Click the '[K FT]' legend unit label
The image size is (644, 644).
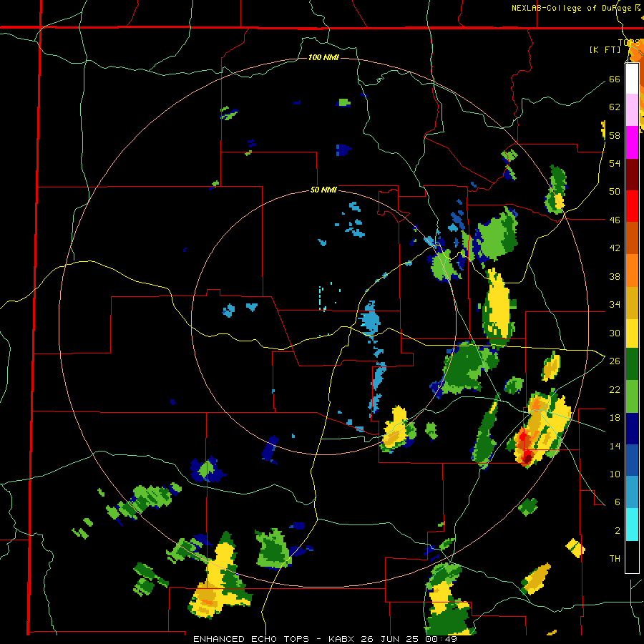tap(605, 49)
